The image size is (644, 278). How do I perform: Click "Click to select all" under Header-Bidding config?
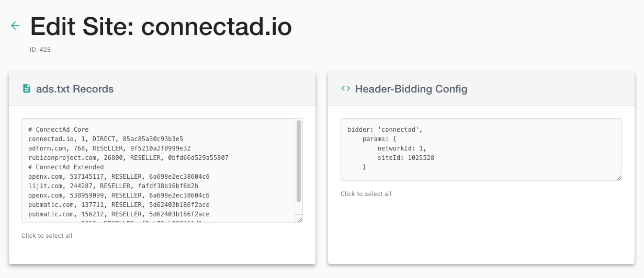pyautogui.click(x=366, y=194)
